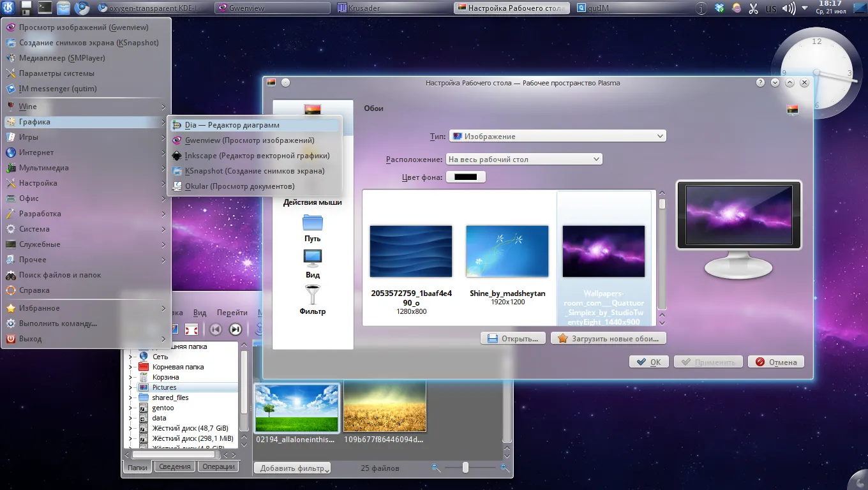Switch to the Сведения tab
This screenshot has height=490, width=868.
click(x=175, y=466)
